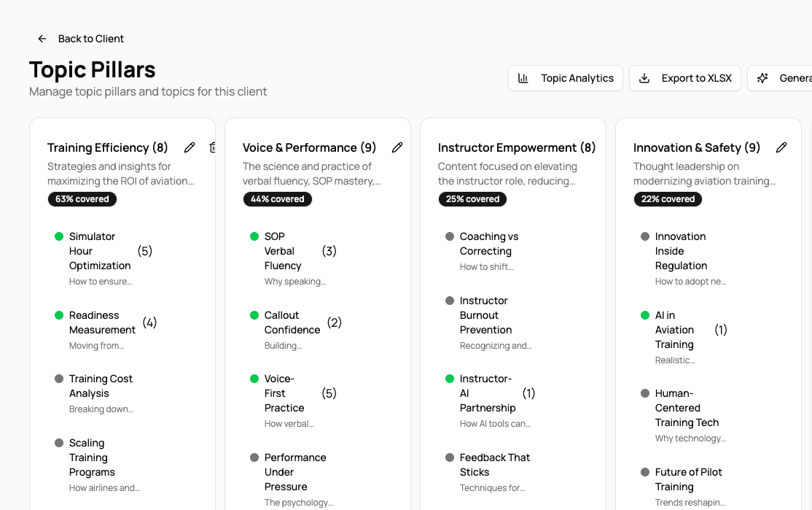The height and width of the screenshot is (510, 812).
Task: Click the 22% covered badge
Action: coord(668,199)
